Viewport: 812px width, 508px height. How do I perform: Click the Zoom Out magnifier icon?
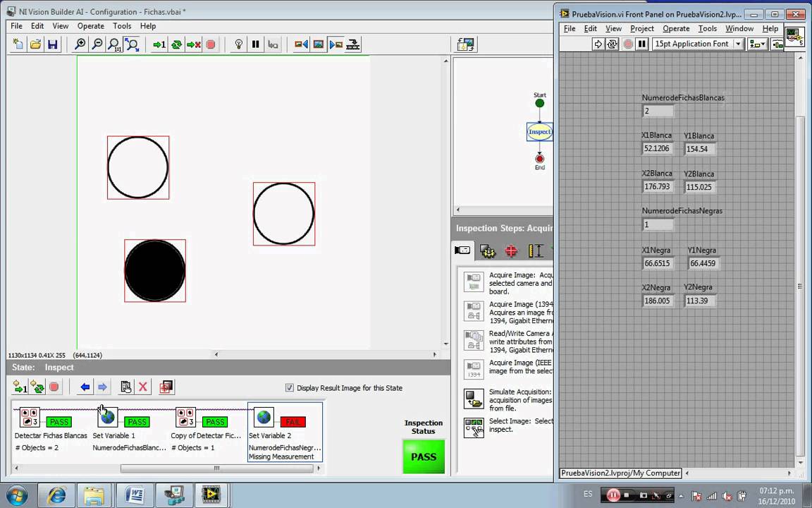pyautogui.click(x=97, y=44)
